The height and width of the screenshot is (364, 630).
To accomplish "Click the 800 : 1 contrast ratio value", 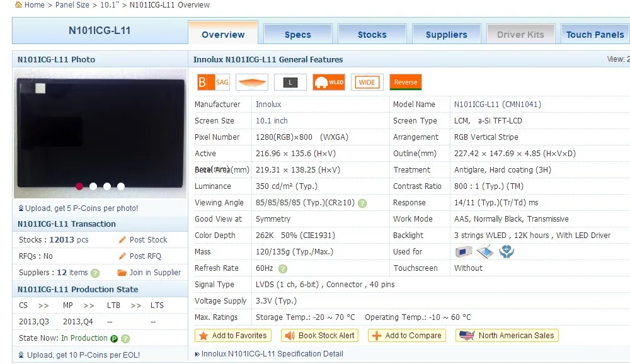I will click(x=489, y=186).
